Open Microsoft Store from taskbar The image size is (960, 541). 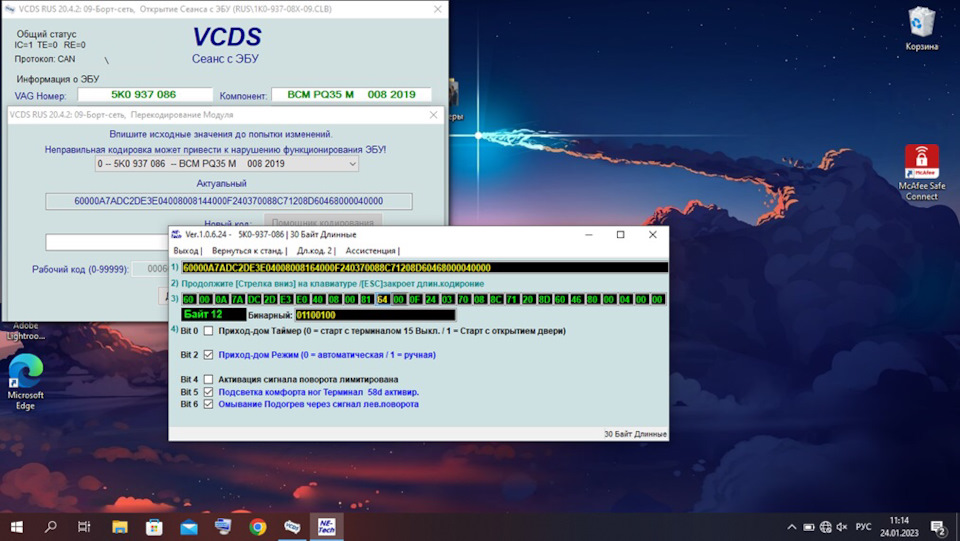tap(154, 527)
